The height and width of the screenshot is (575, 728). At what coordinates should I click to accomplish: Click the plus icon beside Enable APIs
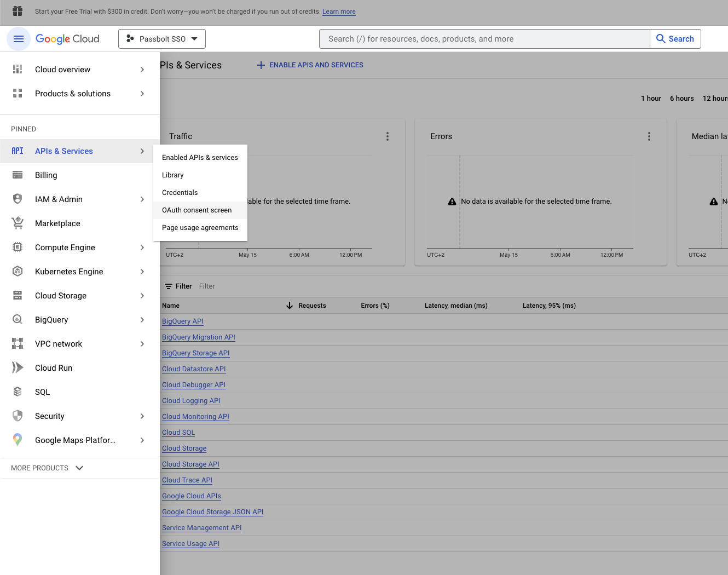click(x=261, y=65)
